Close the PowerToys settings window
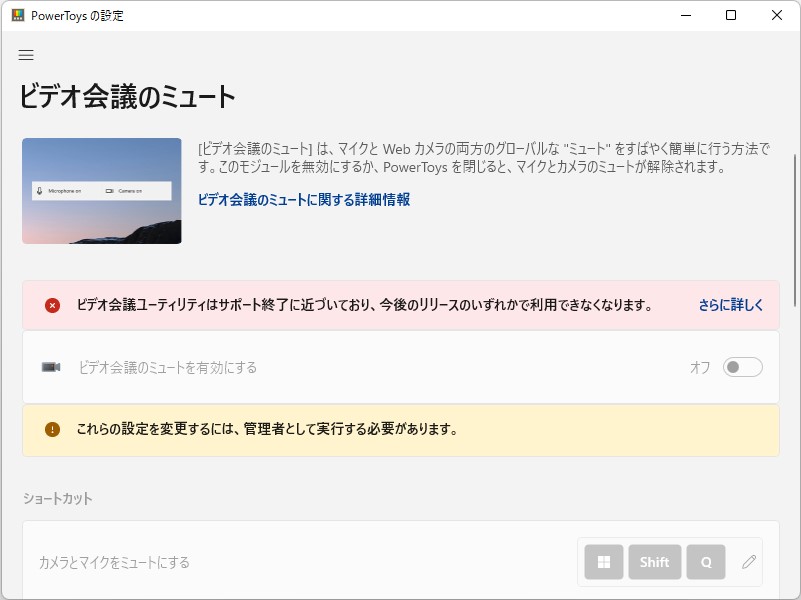801x600 pixels. [x=777, y=15]
